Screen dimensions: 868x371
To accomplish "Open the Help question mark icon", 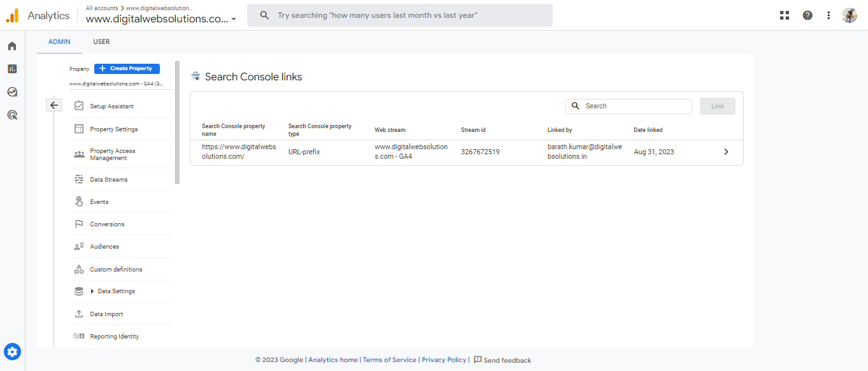I will point(808,15).
